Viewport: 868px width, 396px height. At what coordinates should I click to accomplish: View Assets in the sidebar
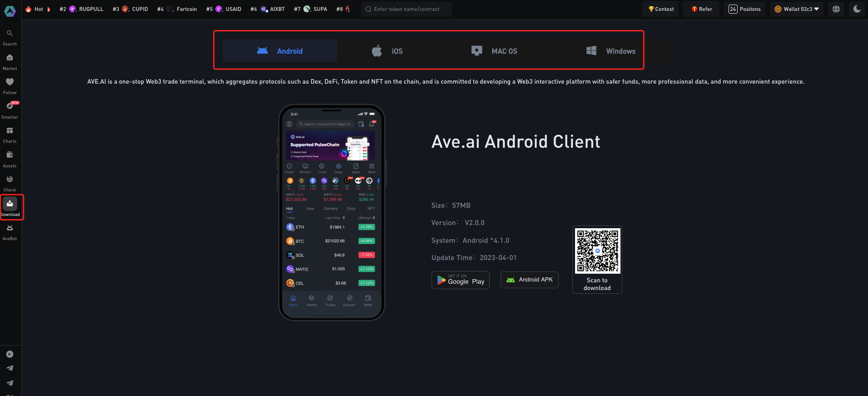pyautogui.click(x=10, y=160)
